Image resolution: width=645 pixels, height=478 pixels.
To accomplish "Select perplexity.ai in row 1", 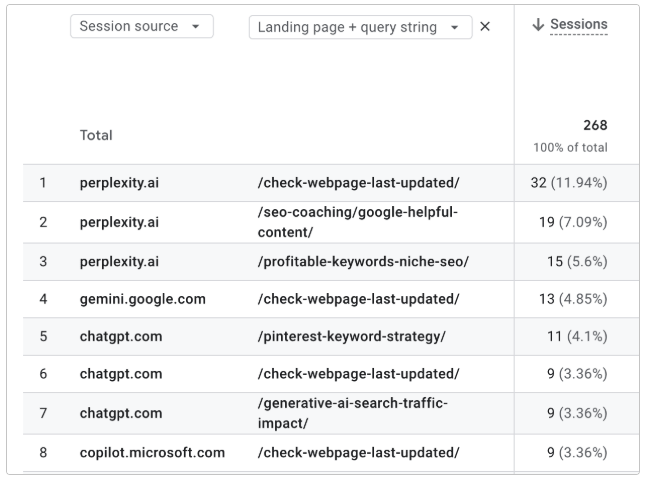I will click(x=119, y=183).
